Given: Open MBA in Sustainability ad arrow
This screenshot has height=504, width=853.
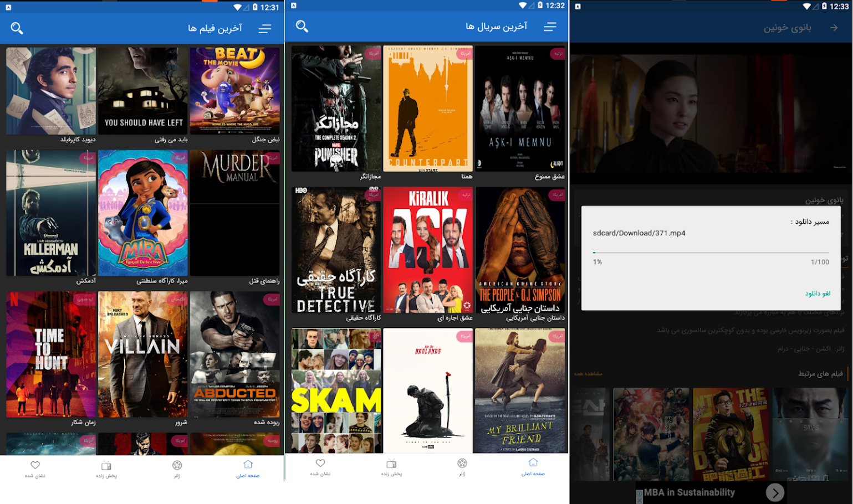Looking at the screenshot, I should (x=775, y=492).
